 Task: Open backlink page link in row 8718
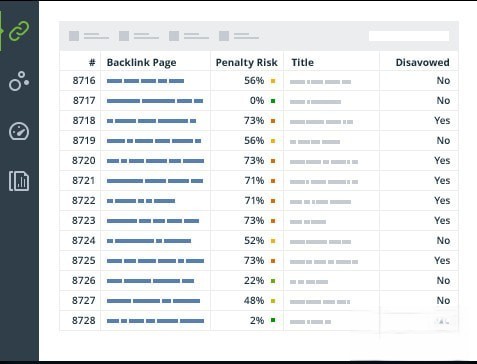coord(151,121)
